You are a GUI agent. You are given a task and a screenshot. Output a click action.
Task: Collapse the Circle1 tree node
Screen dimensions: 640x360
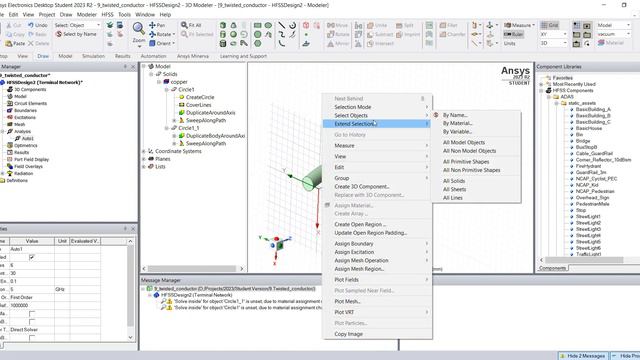(x=167, y=90)
